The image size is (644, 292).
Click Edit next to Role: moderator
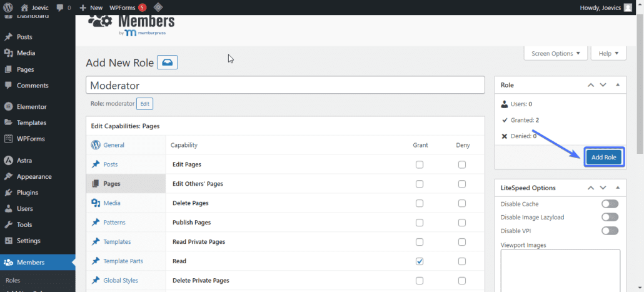click(144, 104)
